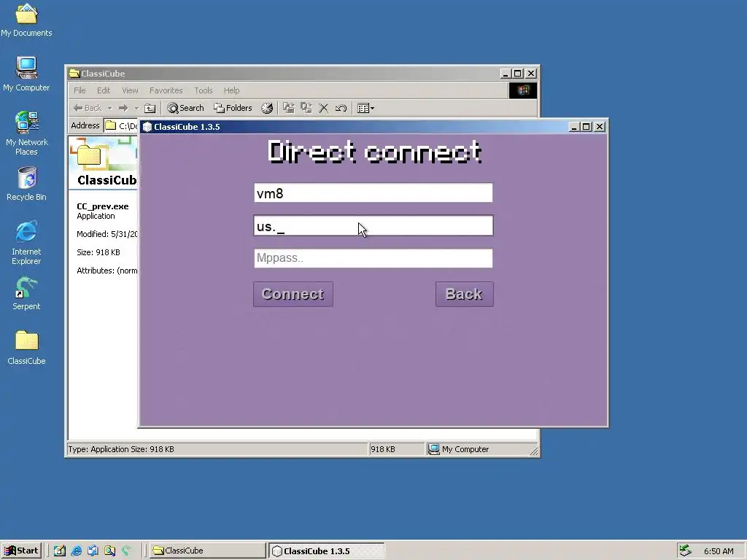
Task: Click the History toolbar icon
Action: 267,108
